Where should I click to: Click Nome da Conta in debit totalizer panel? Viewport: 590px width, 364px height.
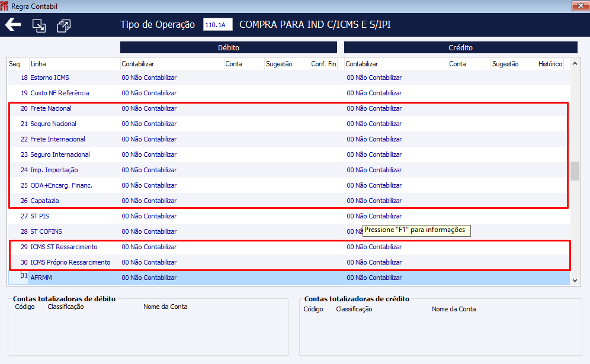point(165,307)
